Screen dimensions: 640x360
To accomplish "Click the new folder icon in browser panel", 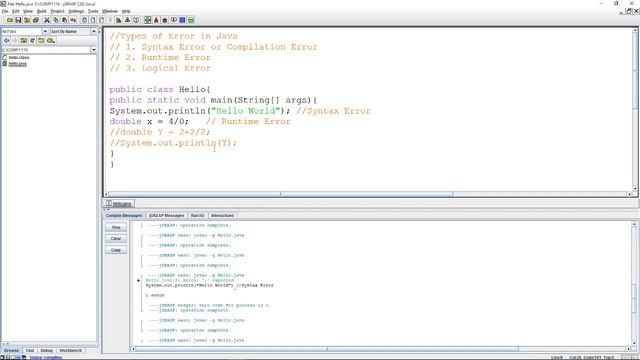I will (x=41, y=40).
